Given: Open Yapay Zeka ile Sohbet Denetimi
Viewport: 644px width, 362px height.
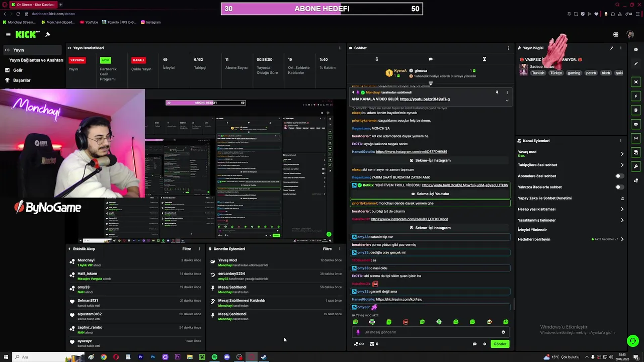Looking at the screenshot, I should tap(571, 198).
